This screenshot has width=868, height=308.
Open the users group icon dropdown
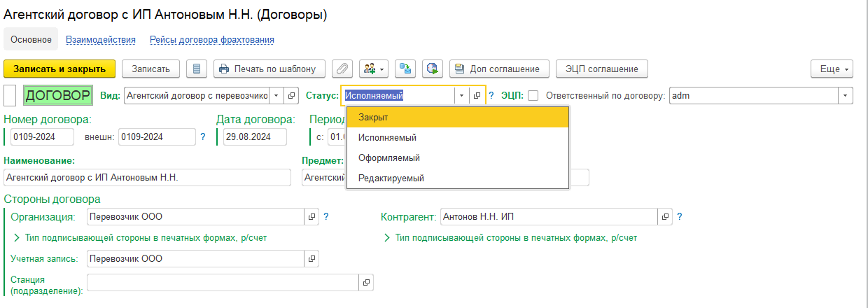click(373, 69)
